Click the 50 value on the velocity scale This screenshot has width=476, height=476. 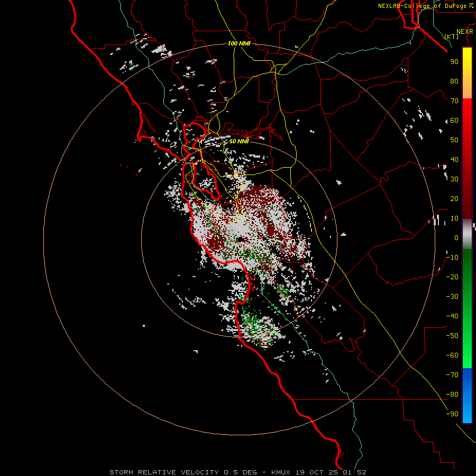pyautogui.click(x=454, y=140)
